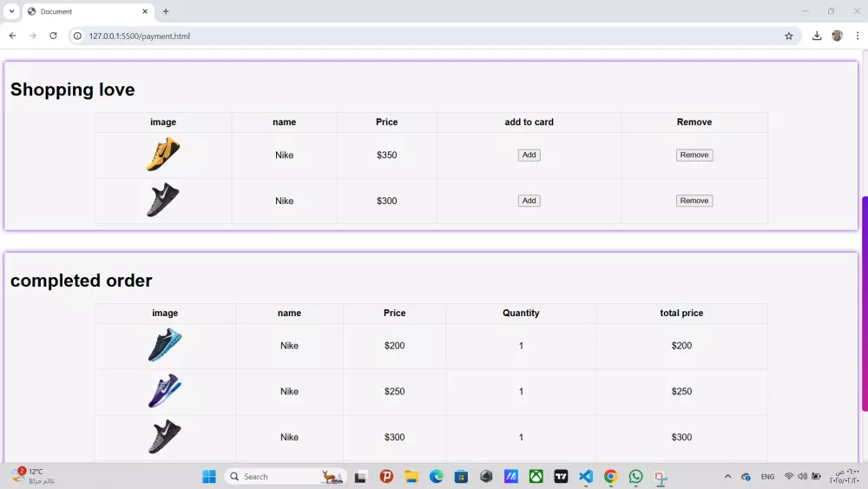
Task: Open TradingView from the taskbar
Action: coord(561,476)
